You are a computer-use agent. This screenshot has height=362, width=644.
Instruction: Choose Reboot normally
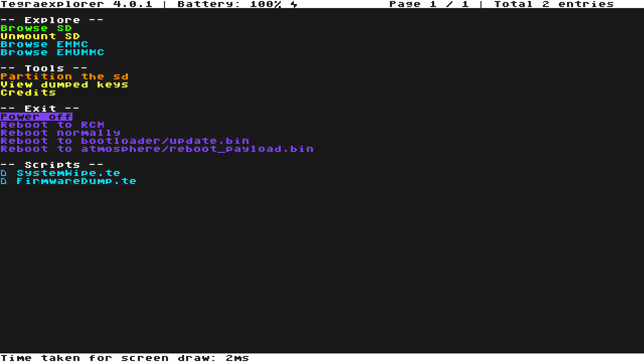(x=60, y=133)
